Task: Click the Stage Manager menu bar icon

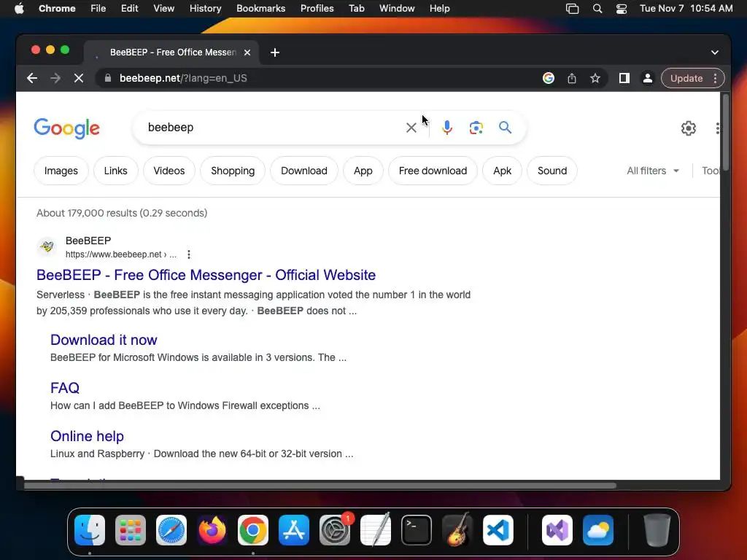Action: tap(572, 9)
